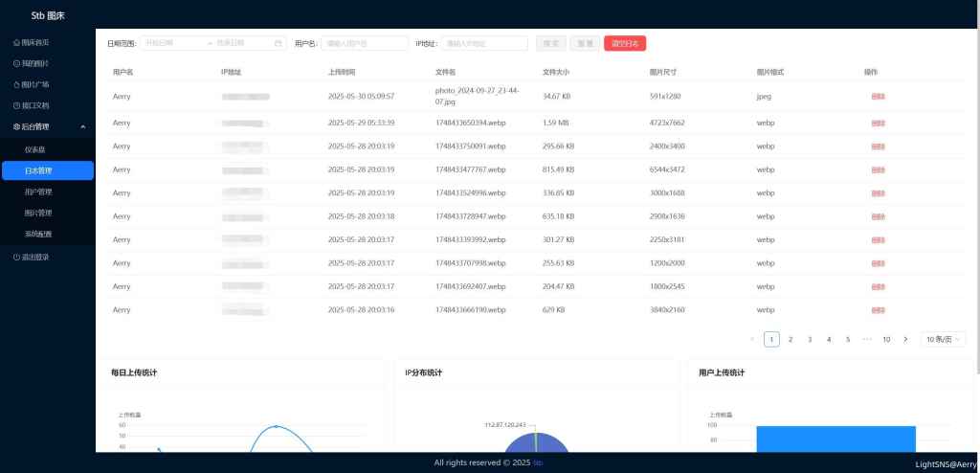Image resolution: width=980 pixels, height=473 pixels.
Task: Delete the photo_2024-09-27 jpg log row
Action: tap(879, 97)
